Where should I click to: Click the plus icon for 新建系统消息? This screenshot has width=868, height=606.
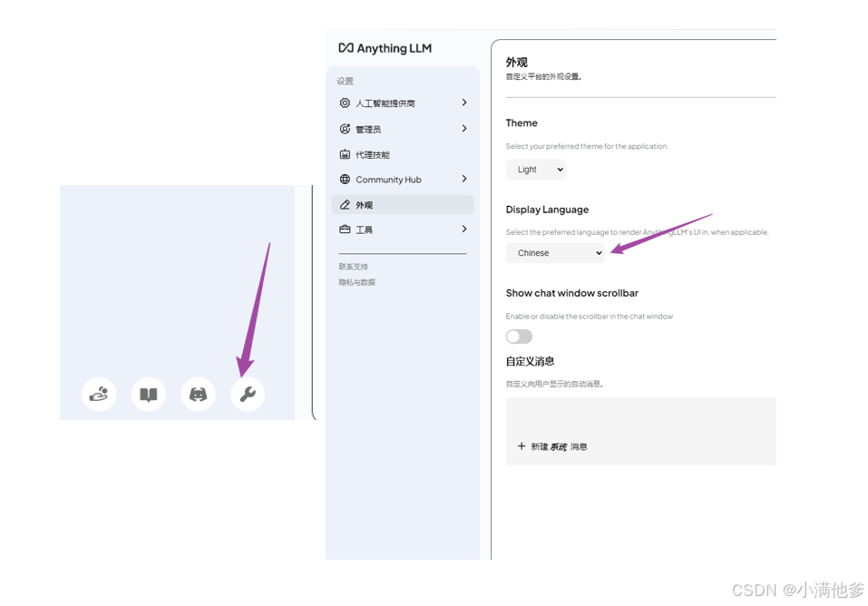coord(521,446)
